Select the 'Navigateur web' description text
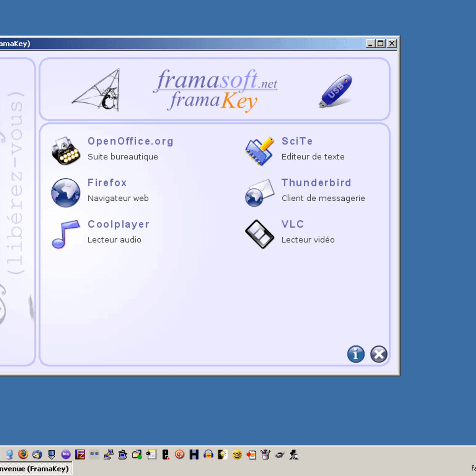This screenshot has width=476, height=476. pos(118,198)
